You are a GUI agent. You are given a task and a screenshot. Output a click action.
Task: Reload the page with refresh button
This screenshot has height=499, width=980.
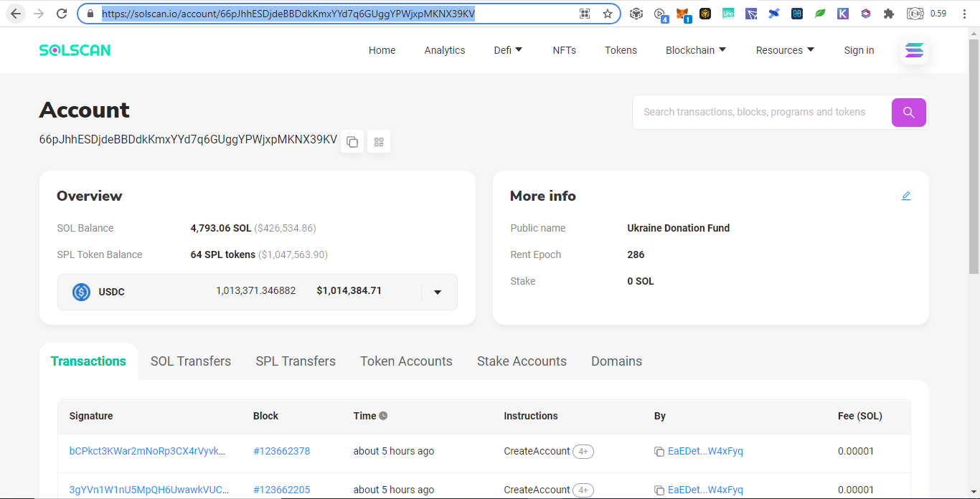(62, 14)
